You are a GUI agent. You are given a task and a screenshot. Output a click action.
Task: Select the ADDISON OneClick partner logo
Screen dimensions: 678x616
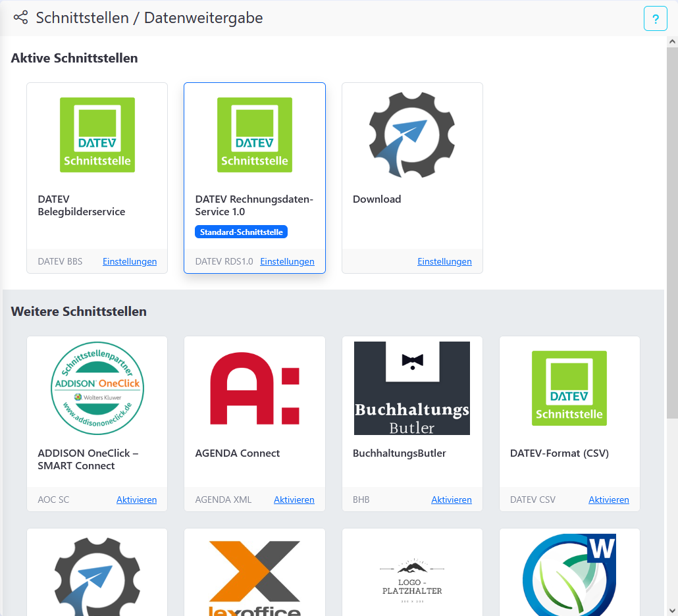point(97,388)
